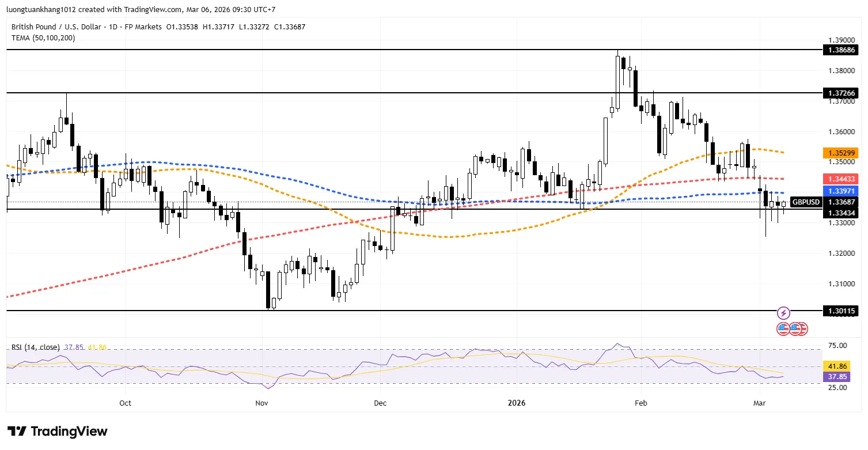Click the purple lightning event icon
868x450 pixels.
(x=783, y=313)
